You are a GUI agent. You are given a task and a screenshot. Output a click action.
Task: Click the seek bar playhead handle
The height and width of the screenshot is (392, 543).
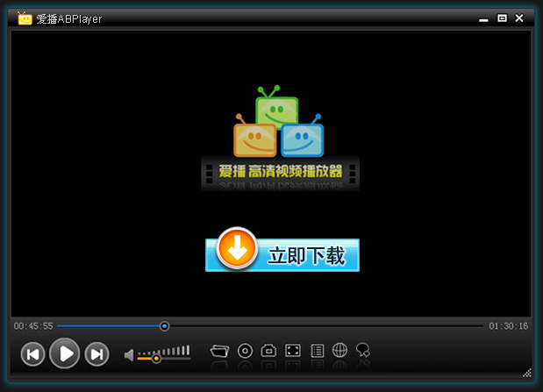point(165,326)
